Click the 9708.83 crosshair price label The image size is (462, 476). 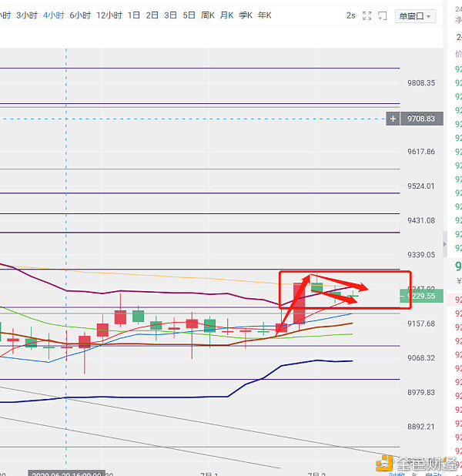(x=422, y=119)
